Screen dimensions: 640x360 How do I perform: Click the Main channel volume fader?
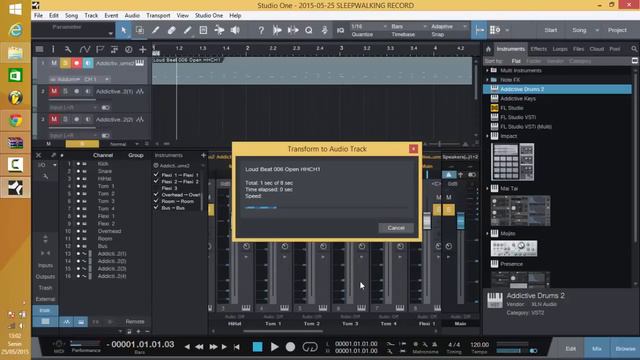460,221
